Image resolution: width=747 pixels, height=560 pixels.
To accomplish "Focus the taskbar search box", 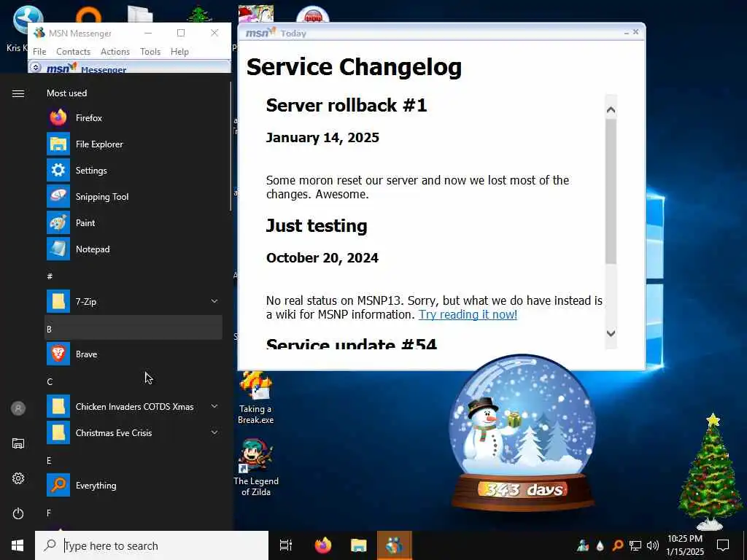I will point(152,545).
